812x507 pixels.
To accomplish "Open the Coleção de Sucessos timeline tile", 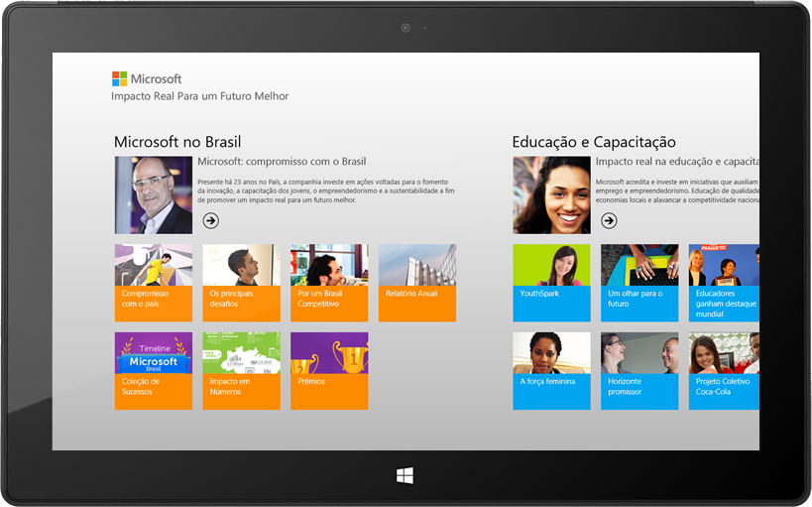I will pyautogui.click(x=154, y=371).
